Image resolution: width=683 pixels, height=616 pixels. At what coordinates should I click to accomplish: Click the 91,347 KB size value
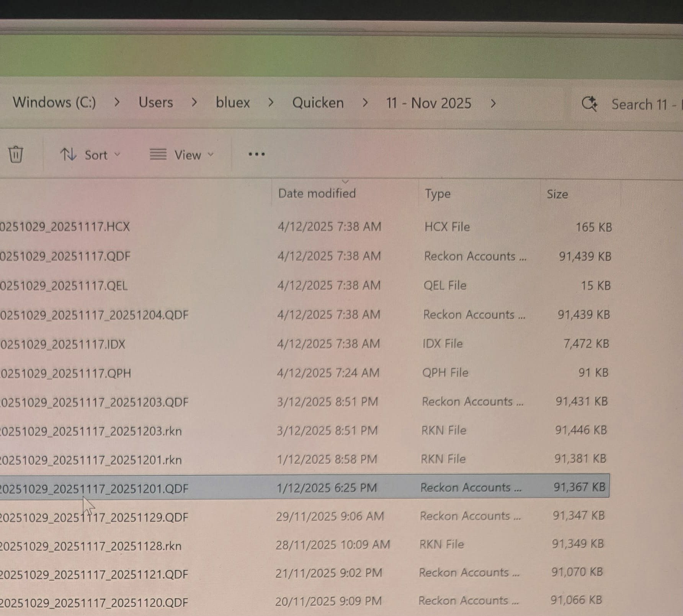[578, 515]
